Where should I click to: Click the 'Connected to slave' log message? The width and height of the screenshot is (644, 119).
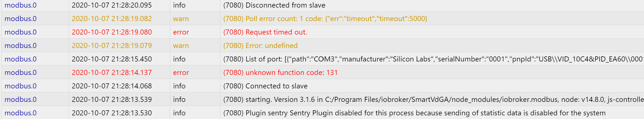[265, 86]
